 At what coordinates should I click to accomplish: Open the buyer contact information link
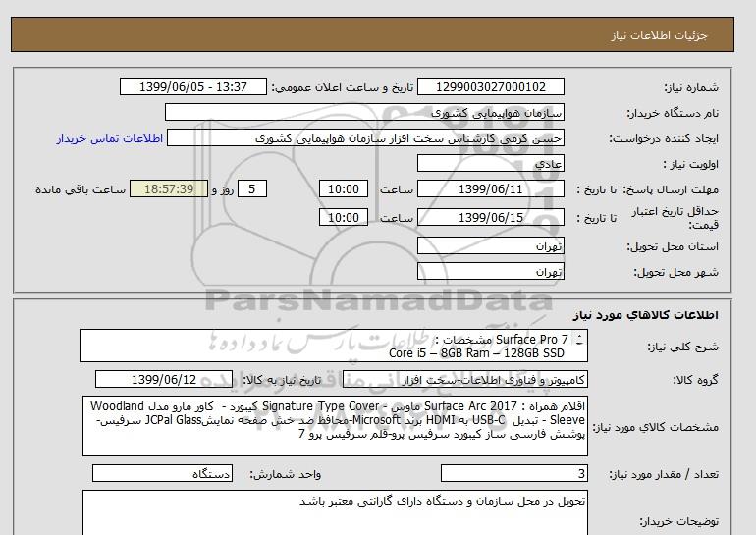[109, 138]
